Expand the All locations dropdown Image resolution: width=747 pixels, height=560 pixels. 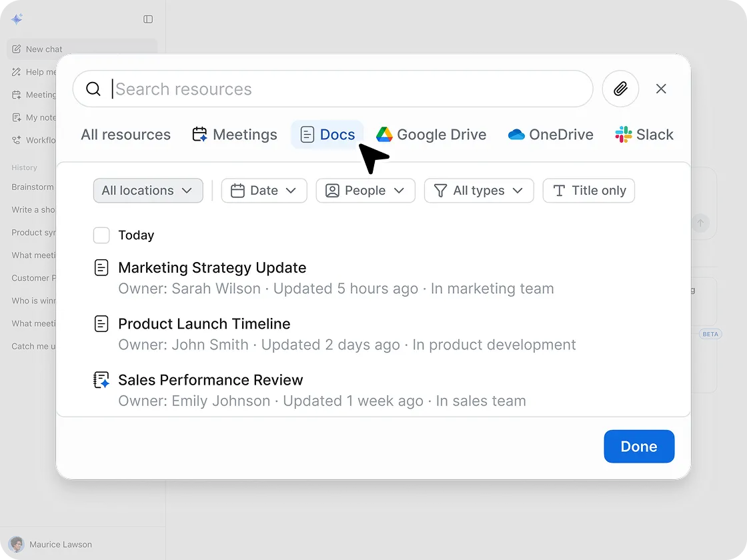[148, 191]
